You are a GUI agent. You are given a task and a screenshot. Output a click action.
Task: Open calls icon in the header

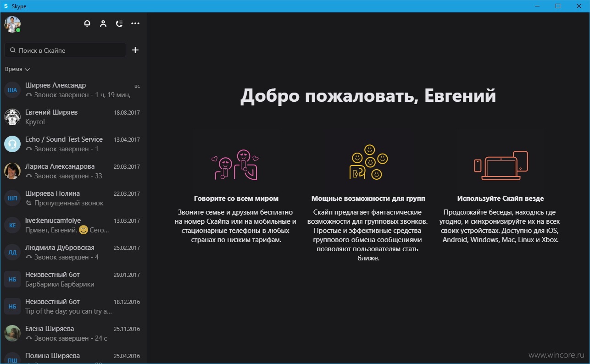(x=119, y=23)
